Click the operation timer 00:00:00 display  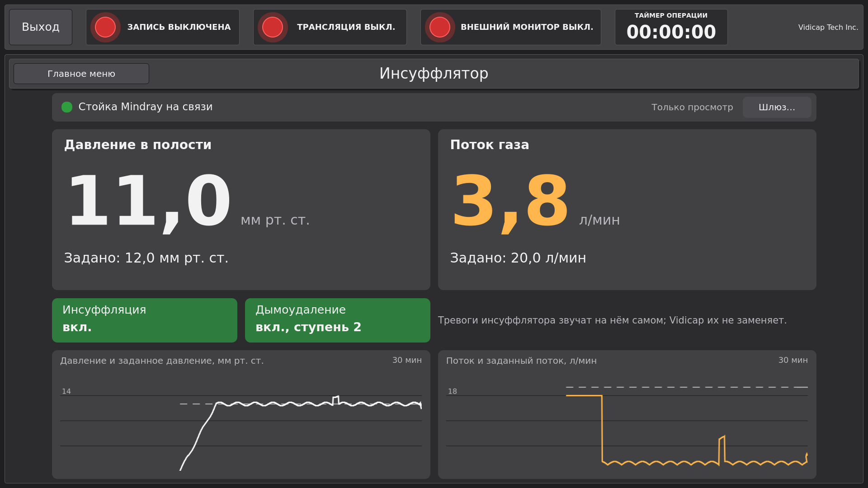pyautogui.click(x=671, y=32)
